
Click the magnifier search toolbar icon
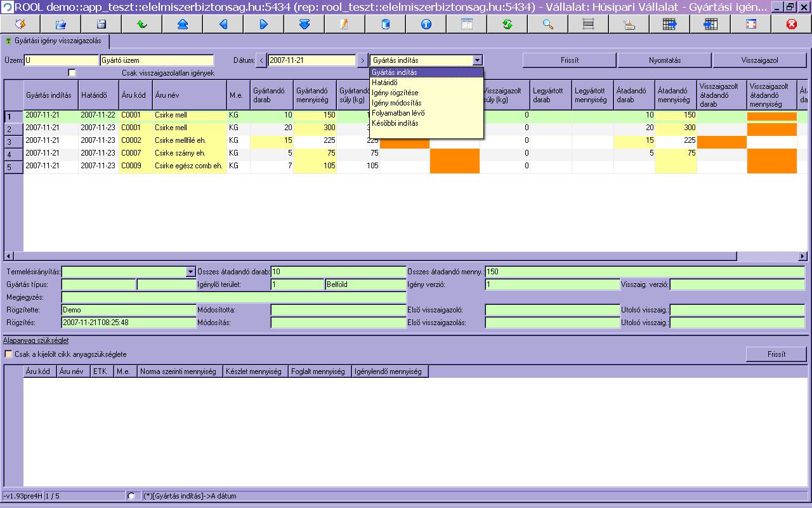(x=547, y=24)
